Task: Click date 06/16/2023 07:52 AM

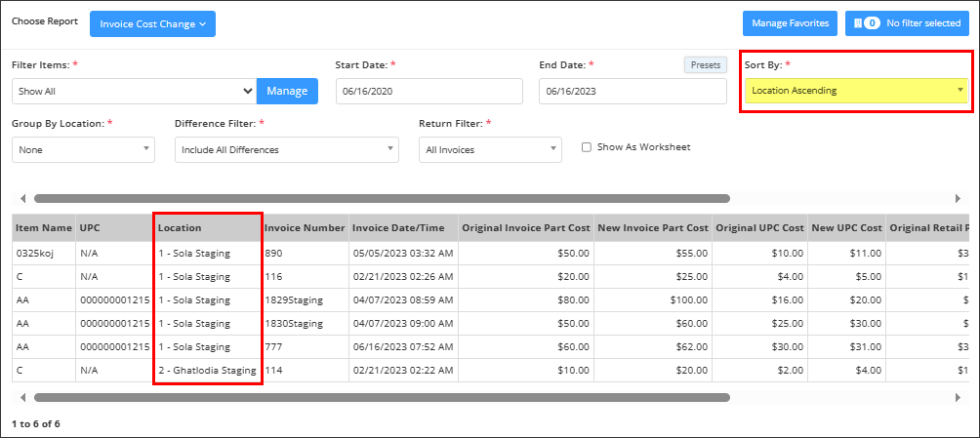Action: click(403, 346)
